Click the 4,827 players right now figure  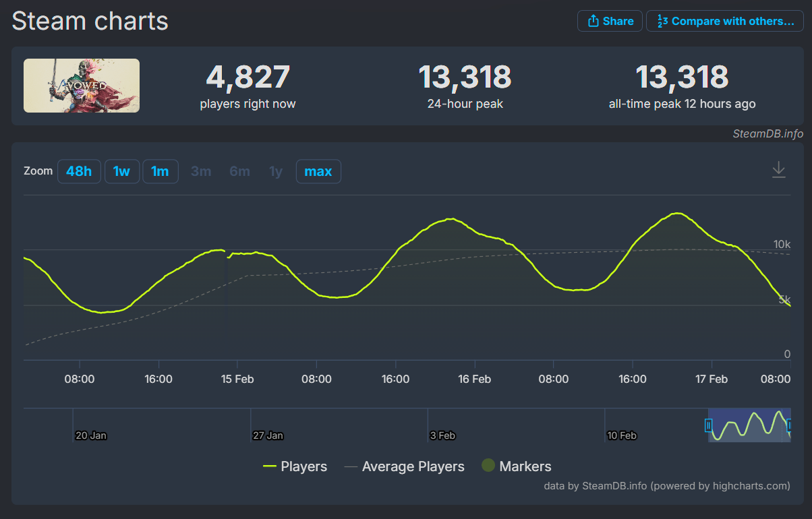[248, 77]
